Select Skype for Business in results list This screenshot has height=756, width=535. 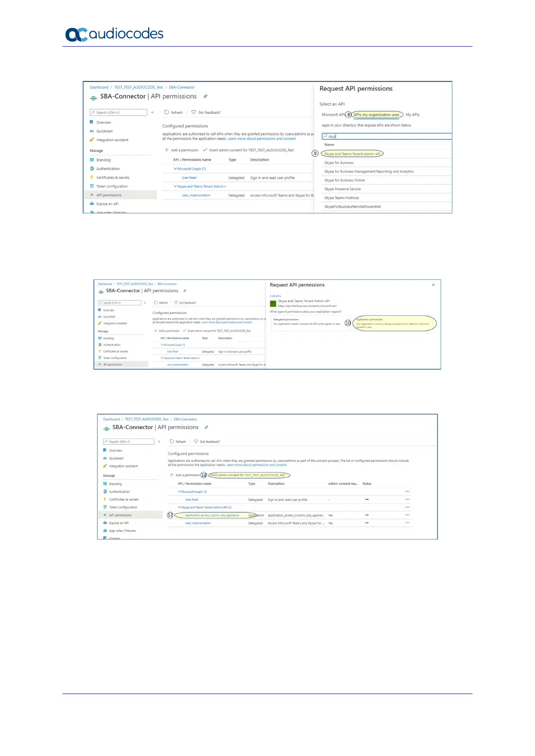point(339,163)
